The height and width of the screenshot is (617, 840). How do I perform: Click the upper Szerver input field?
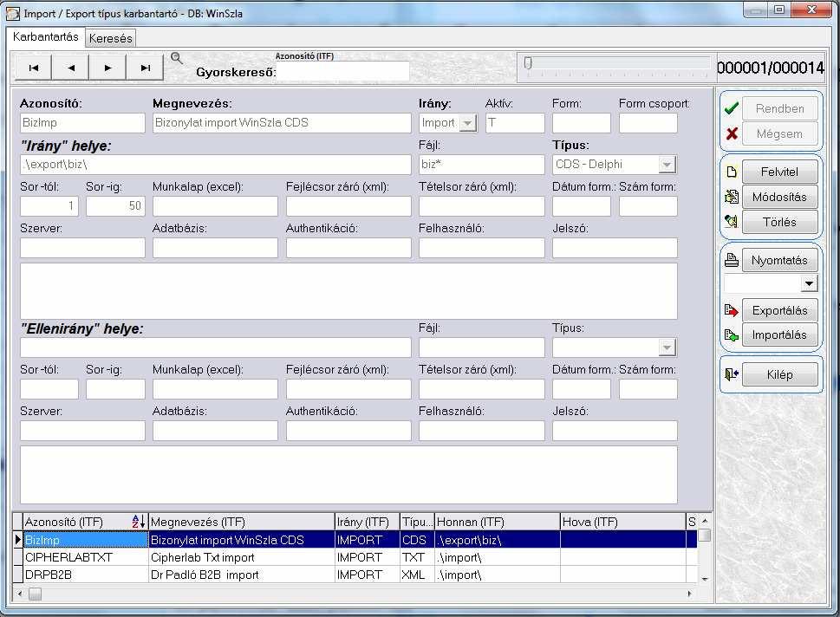(x=82, y=248)
